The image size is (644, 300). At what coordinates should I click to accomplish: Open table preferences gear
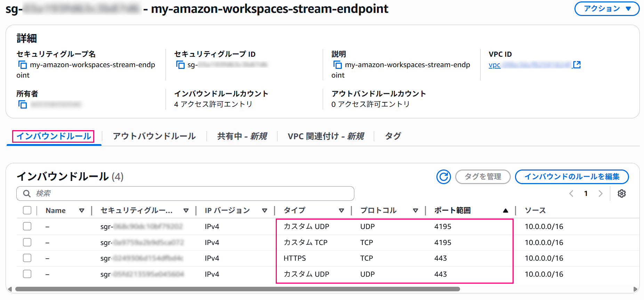pyautogui.click(x=622, y=194)
